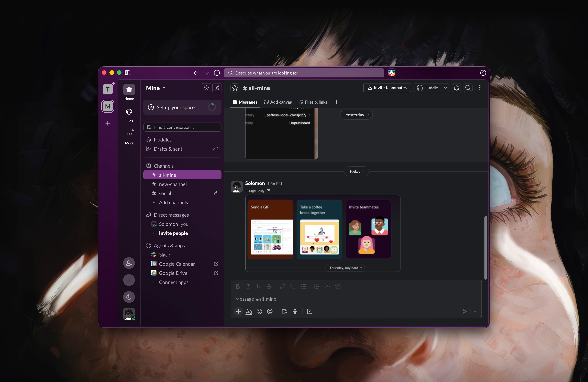Toggle the Aa formatting toolbar

tap(249, 312)
